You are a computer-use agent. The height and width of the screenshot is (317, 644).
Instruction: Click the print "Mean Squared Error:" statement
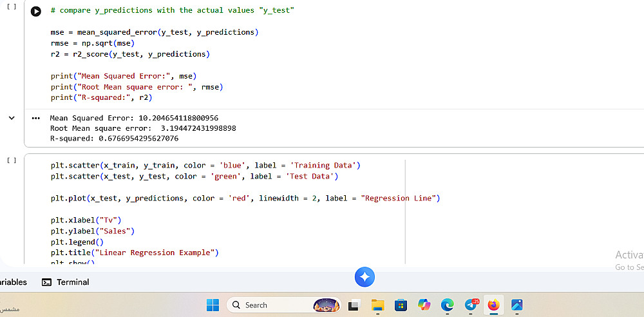pyautogui.click(x=124, y=76)
